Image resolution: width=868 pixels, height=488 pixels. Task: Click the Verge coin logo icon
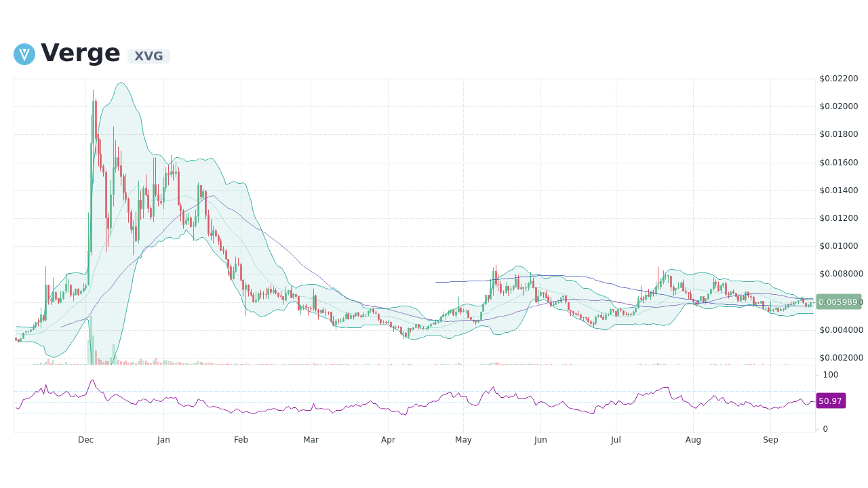coord(24,54)
